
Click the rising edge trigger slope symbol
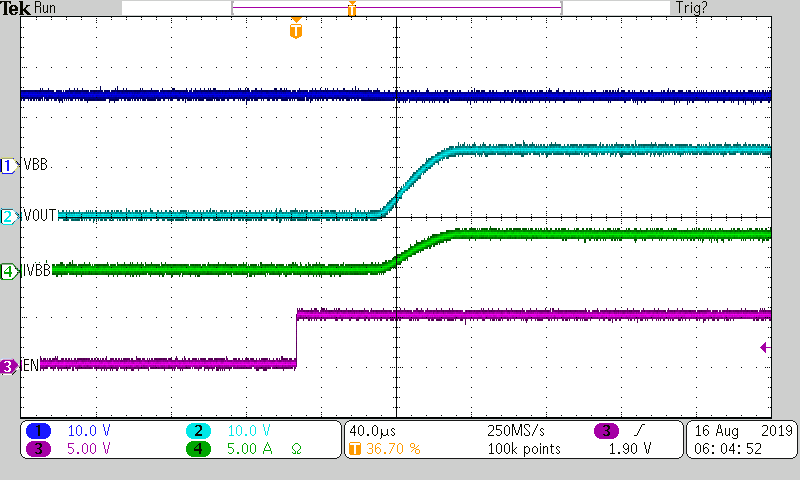[637, 430]
